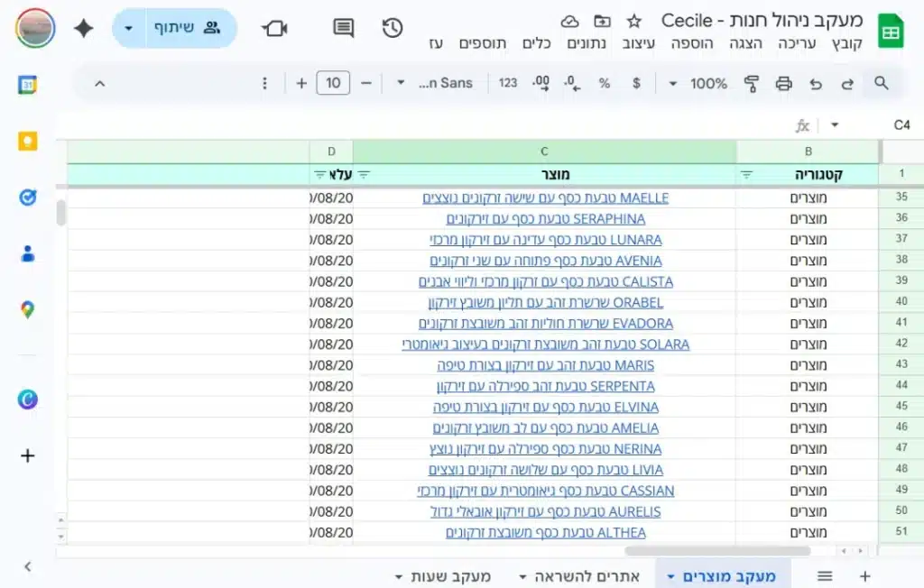Format as currency with the dollar icon

(x=636, y=83)
